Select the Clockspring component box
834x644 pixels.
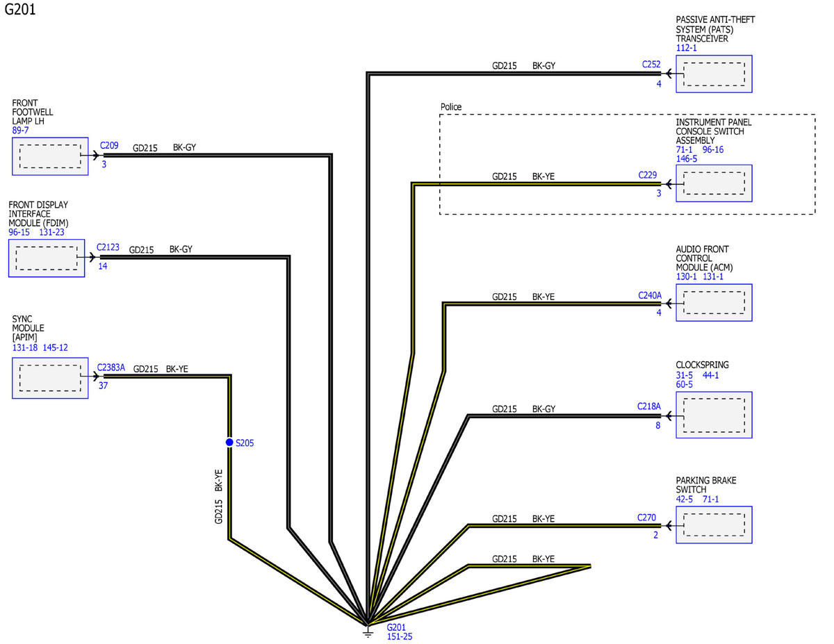[x=714, y=415]
